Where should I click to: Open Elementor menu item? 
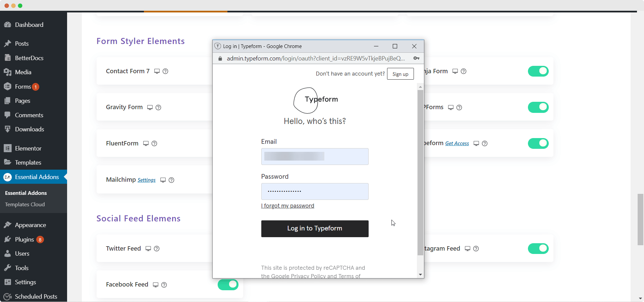click(34, 148)
